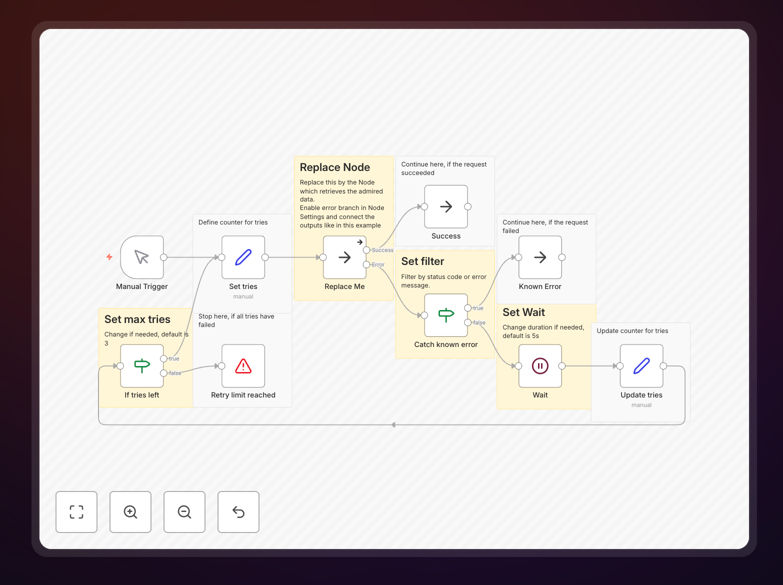Click the 'Filter by status code' note text
Image resolution: width=783 pixels, height=585 pixels.
pos(443,281)
